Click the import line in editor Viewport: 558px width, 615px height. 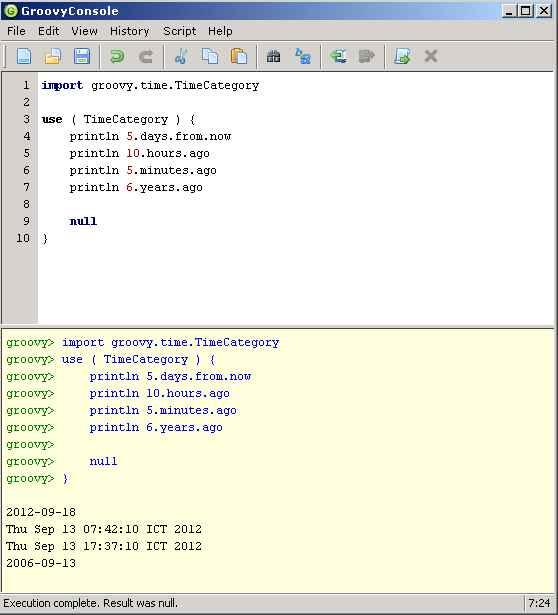coord(151,86)
